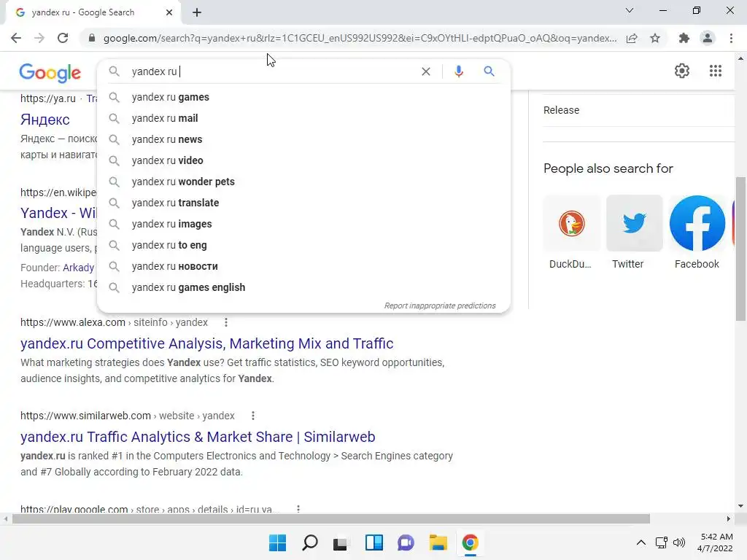Click the vertical page scrollbar

[740, 249]
